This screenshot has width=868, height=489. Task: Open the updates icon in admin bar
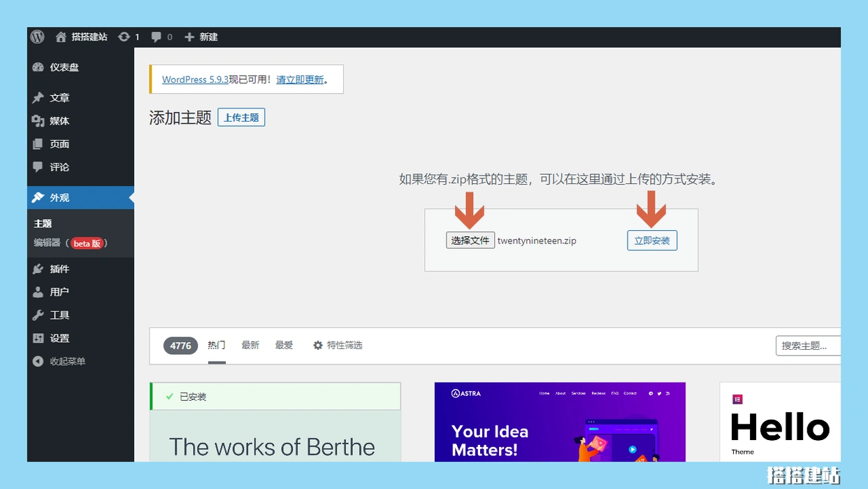(x=124, y=37)
